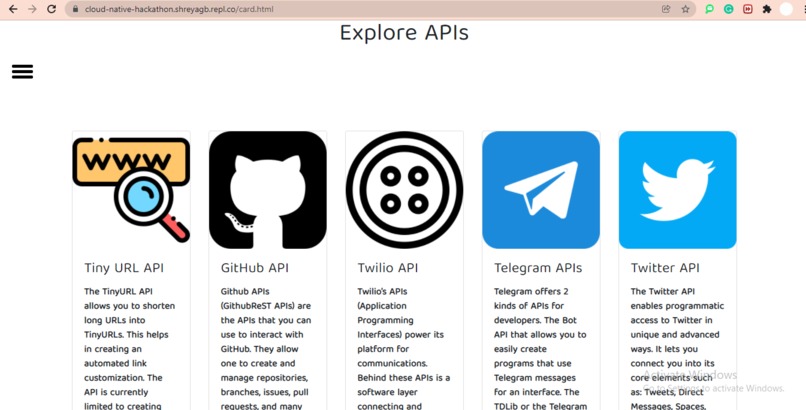Click the Telegram offers 2 kinds description

point(540,348)
